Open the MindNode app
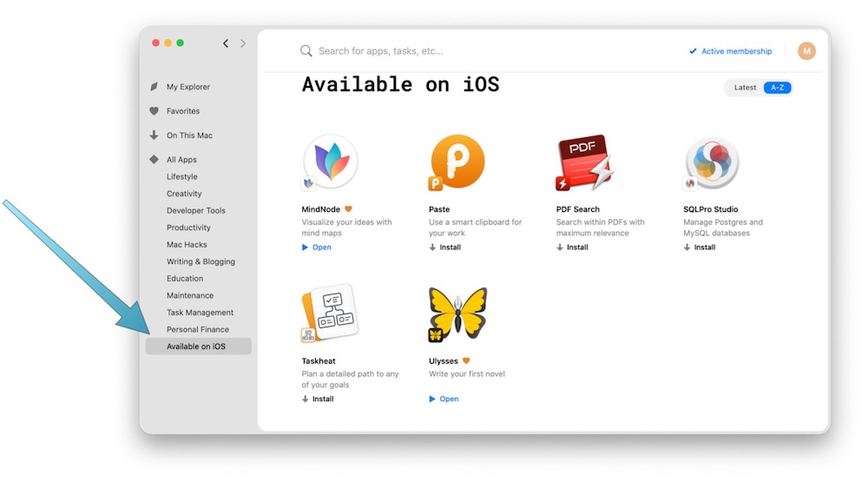868x482 pixels. pos(317,248)
